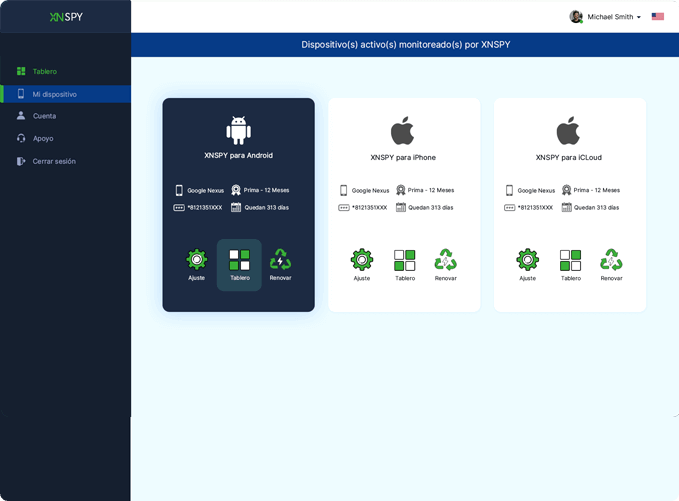
Task: Click Renovar recycle icon on iCloud card
Action: (x=611, y=260)
